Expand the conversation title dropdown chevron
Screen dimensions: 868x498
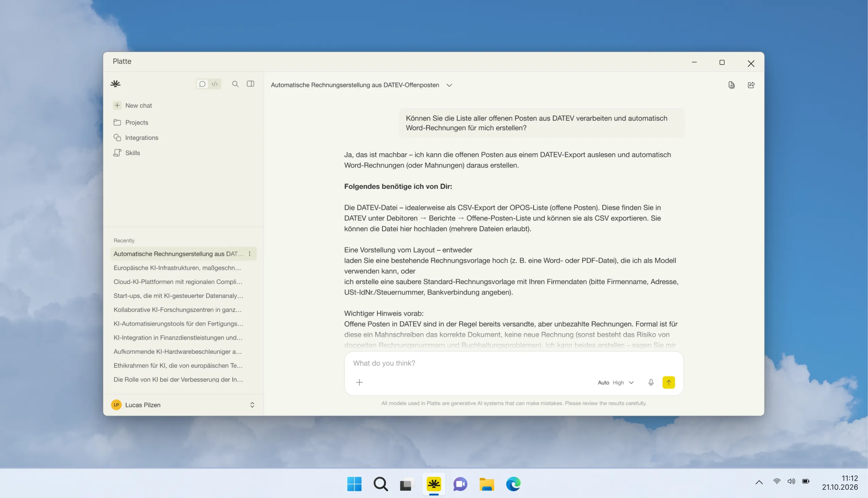click(x=449, y=85)
